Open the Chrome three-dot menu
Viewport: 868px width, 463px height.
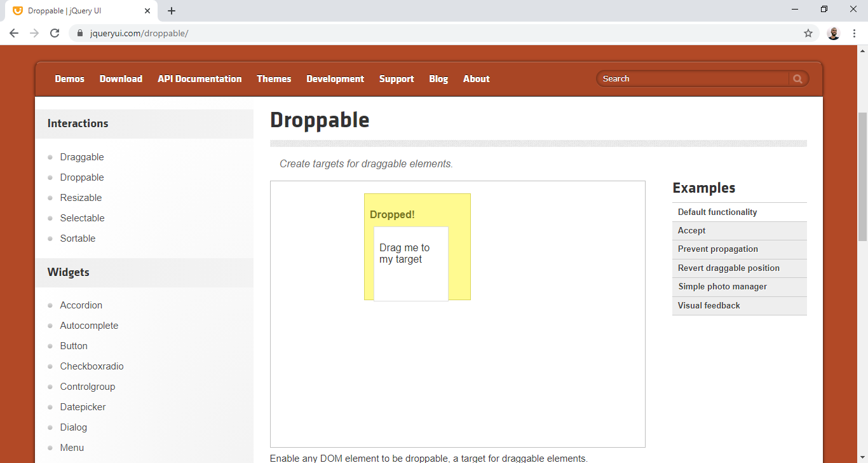tap(854, 33)
